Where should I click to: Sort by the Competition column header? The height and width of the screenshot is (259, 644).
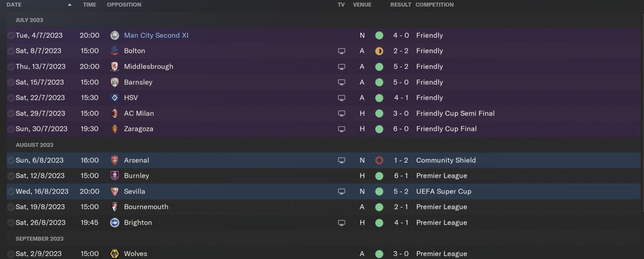coord(434,5)
